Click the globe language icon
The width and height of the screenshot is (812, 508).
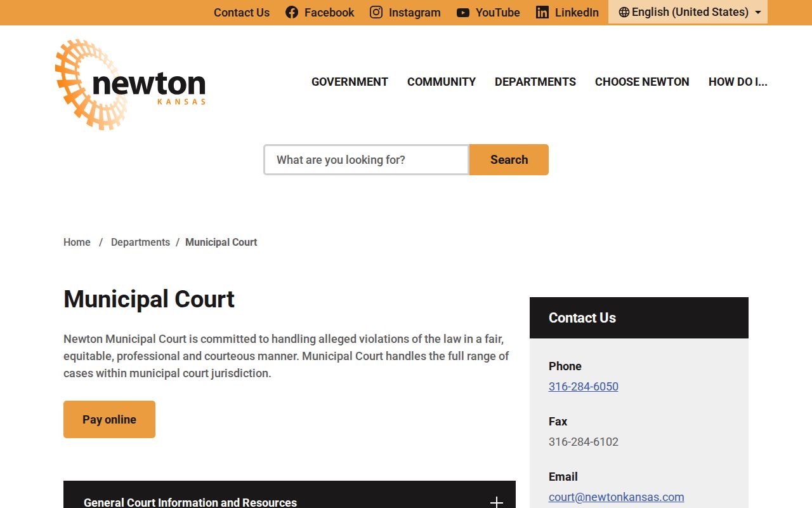[624, 12]
